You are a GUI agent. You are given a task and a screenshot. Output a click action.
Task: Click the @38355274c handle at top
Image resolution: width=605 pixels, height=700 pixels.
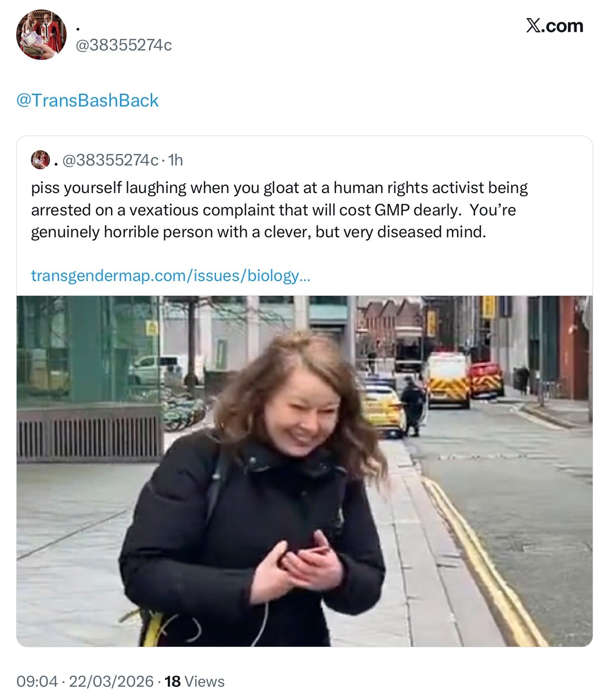124,45
